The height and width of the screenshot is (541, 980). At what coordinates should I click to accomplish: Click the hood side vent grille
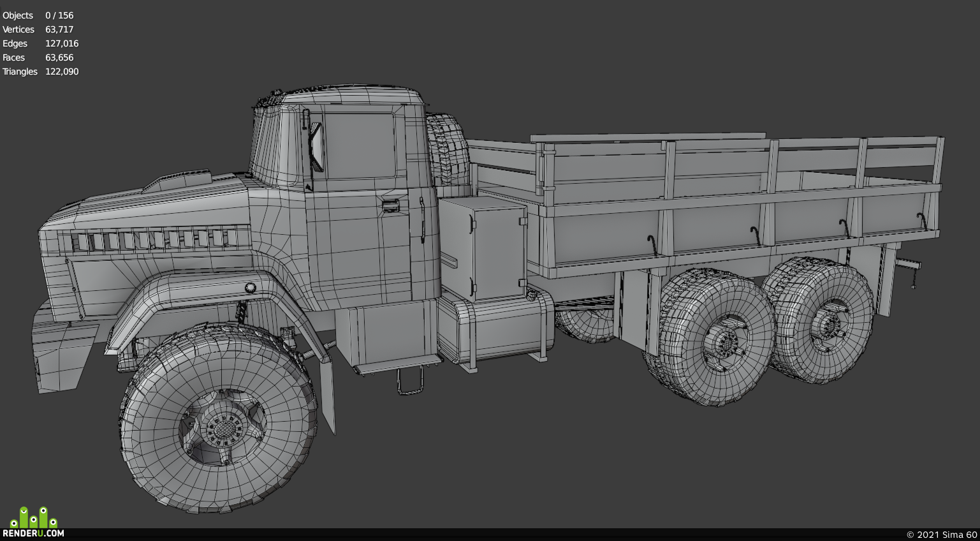153,240
